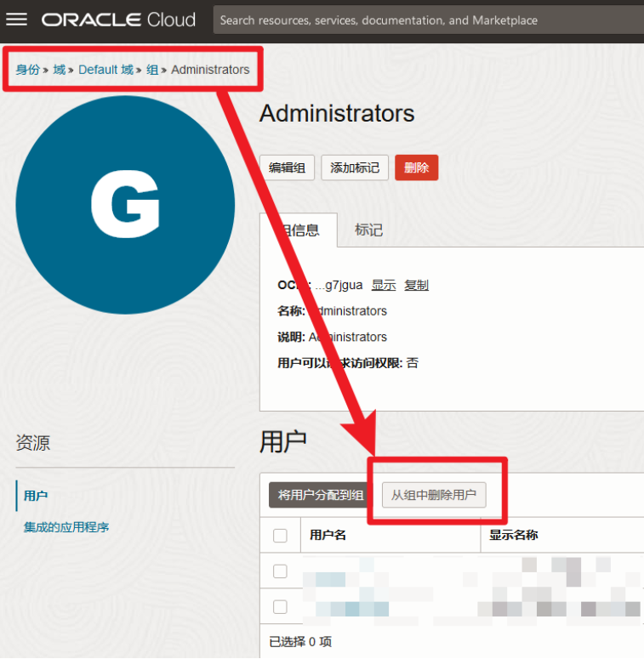Open the 身份 breadcrumb link
The height and width of the screenshot is (659, 644).
pos(27,70)
